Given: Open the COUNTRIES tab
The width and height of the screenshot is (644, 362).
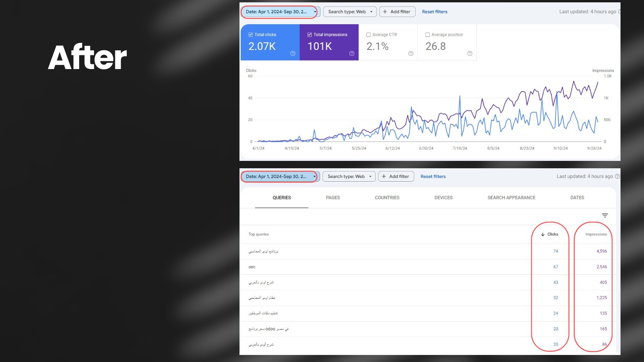Looking at the screenshot, I should (x=387, y=197).
